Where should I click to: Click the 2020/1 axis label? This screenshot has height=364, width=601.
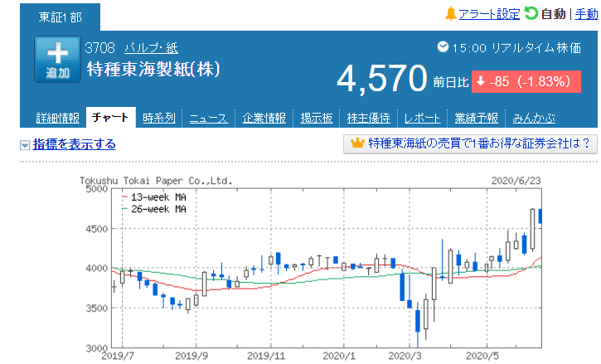(x=339, y=356)
